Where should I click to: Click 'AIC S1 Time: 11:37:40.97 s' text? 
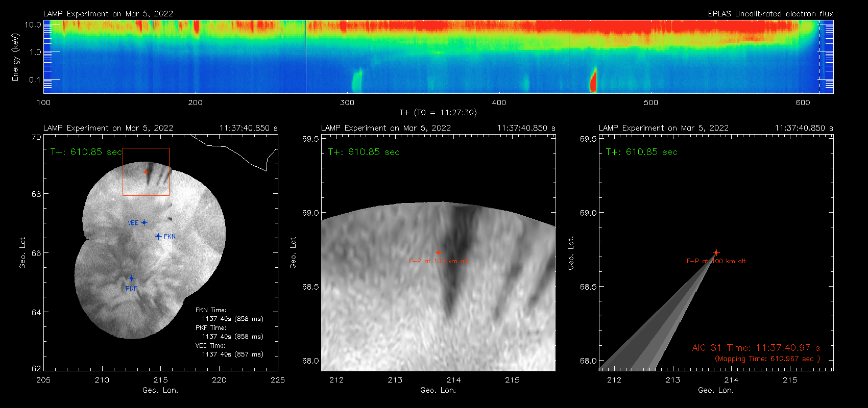[756, 348]
